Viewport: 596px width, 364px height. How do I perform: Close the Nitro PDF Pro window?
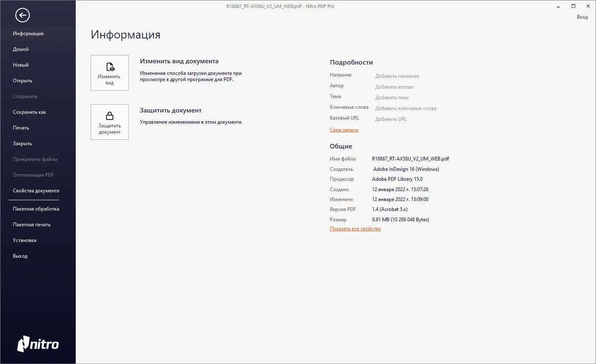pyautogui.click(x=588, y=6)
